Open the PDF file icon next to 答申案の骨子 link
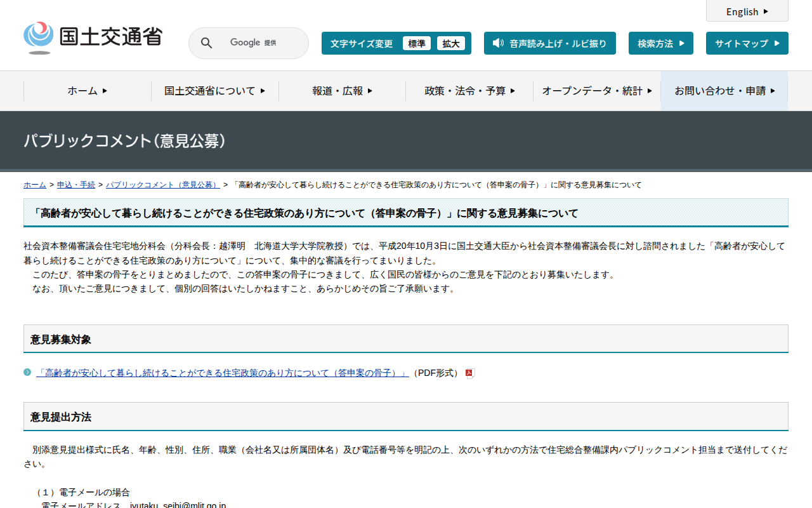 (468, 373)
